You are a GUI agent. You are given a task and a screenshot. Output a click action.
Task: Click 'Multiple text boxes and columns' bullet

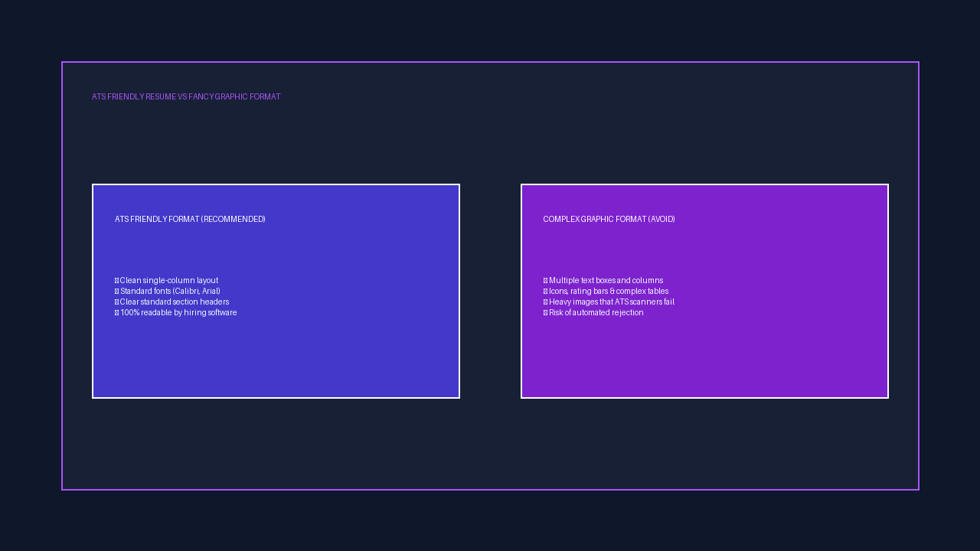(603, 281)
